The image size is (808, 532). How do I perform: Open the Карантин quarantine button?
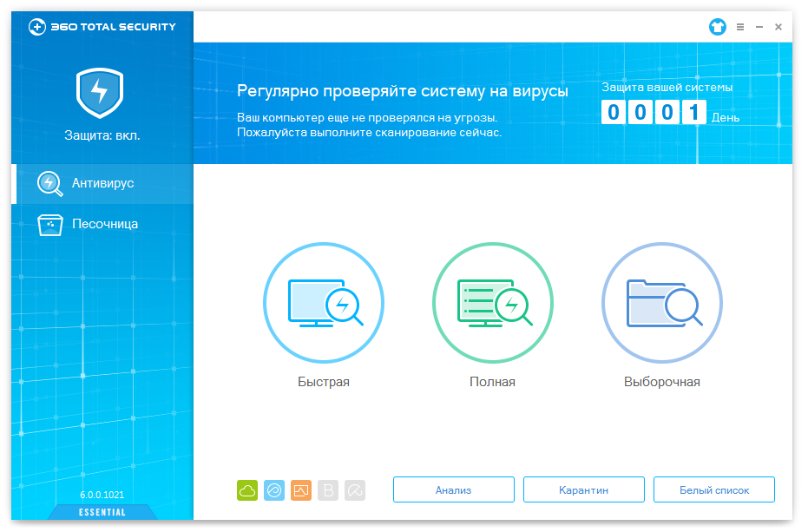(584, 489)
